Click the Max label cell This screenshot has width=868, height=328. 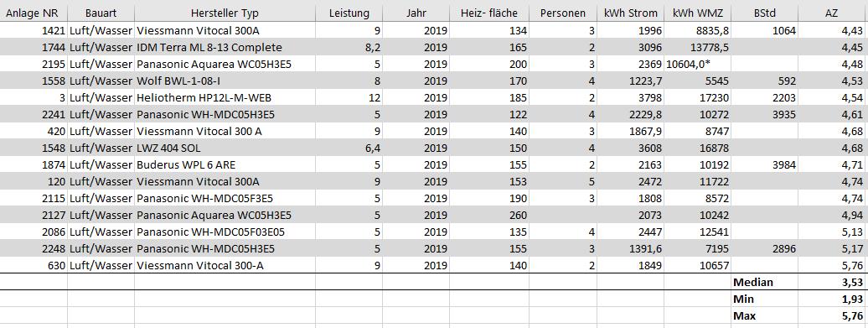764,315
